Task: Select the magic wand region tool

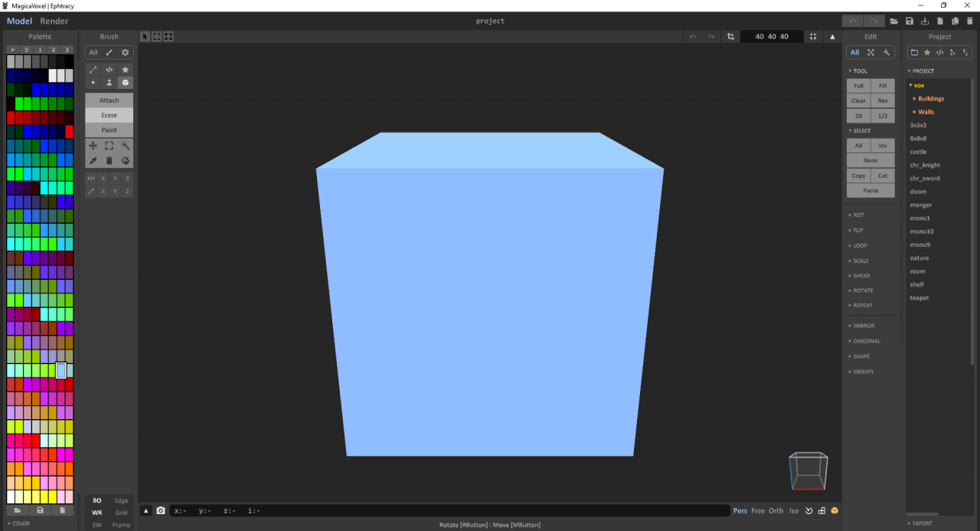Action: point(126,146)
